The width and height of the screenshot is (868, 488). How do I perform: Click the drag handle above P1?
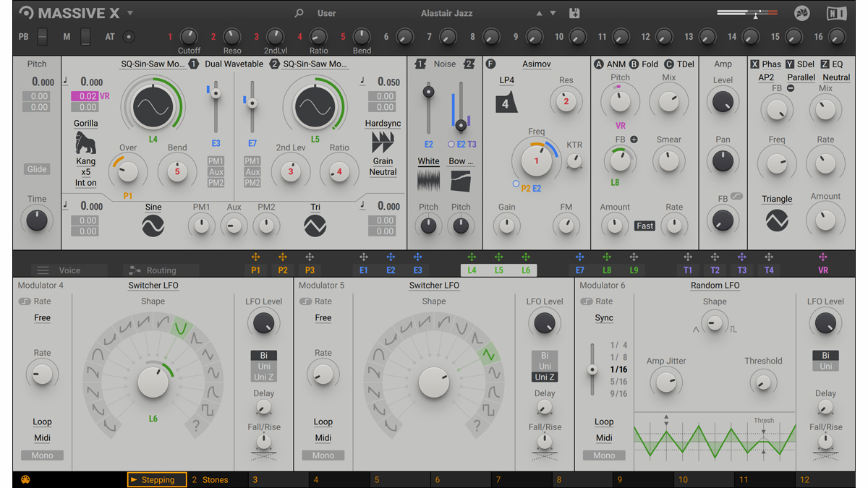(255, 257)
